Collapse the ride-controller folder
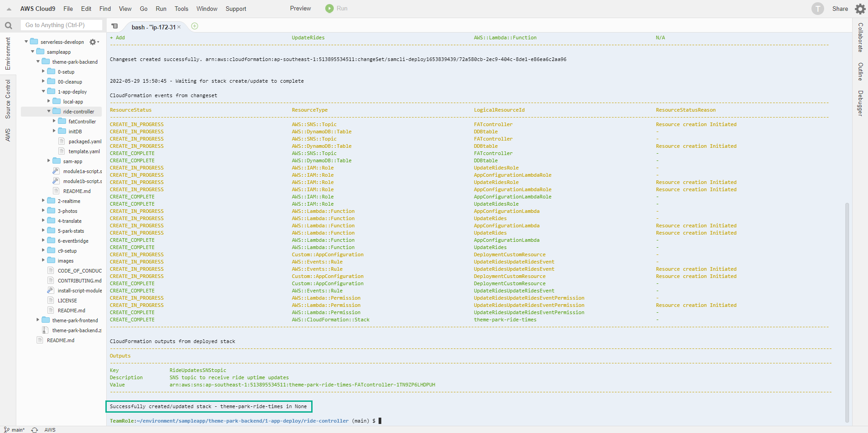 [49, 111]
